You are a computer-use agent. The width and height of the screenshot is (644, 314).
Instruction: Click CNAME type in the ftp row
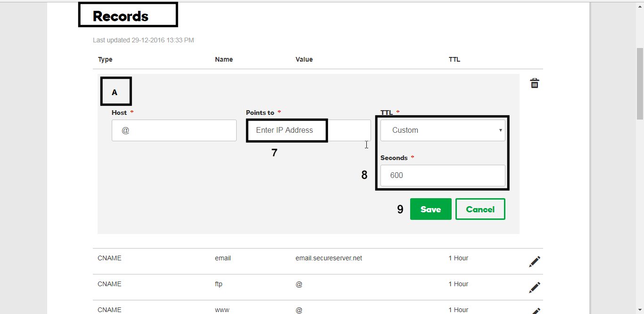[x=109, y=284]
